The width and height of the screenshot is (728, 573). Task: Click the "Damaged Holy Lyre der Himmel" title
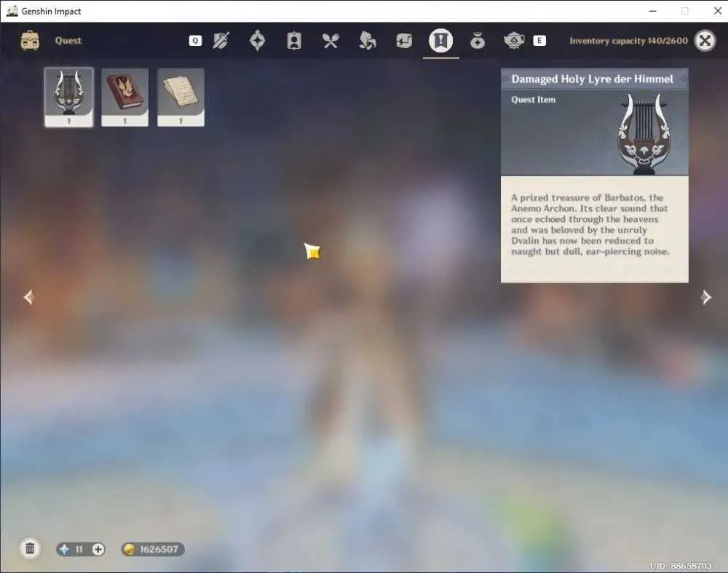coord(592,79)
